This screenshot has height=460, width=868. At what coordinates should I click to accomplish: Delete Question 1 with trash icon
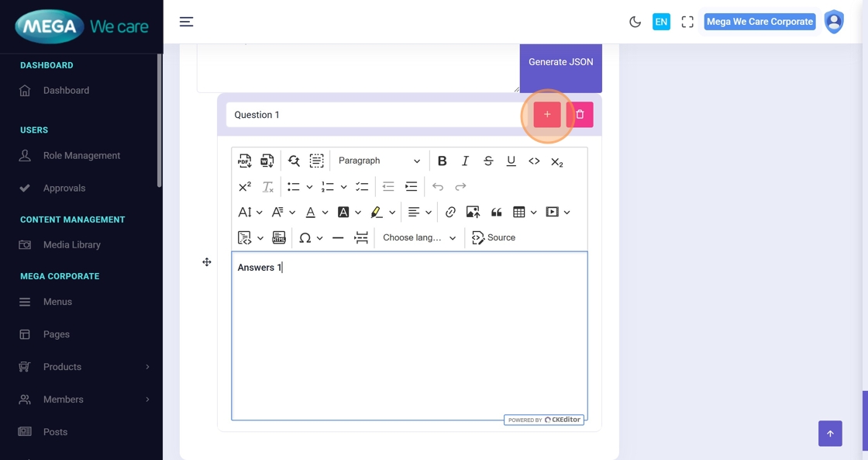(580, 115)
